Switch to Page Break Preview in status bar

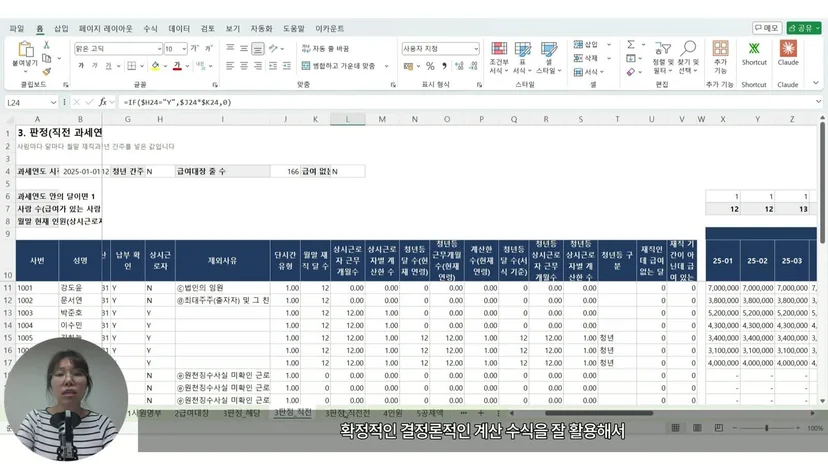pos(719,427)
